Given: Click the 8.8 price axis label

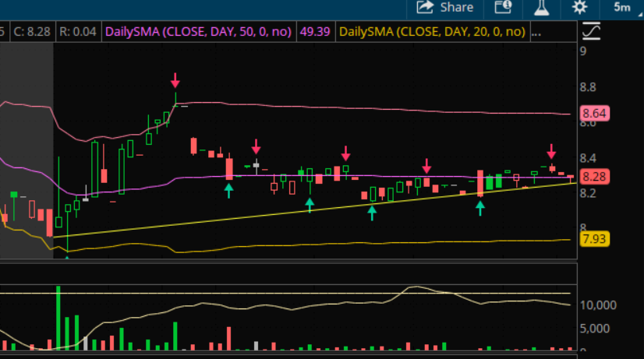Looking at the screenshot, I should click(588, 87).
